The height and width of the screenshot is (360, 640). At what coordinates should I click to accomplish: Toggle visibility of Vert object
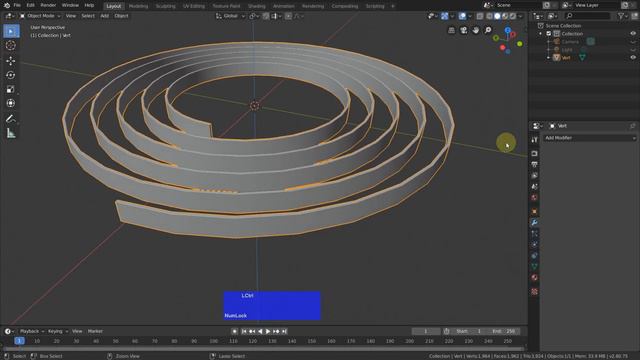tap(633, 58)
